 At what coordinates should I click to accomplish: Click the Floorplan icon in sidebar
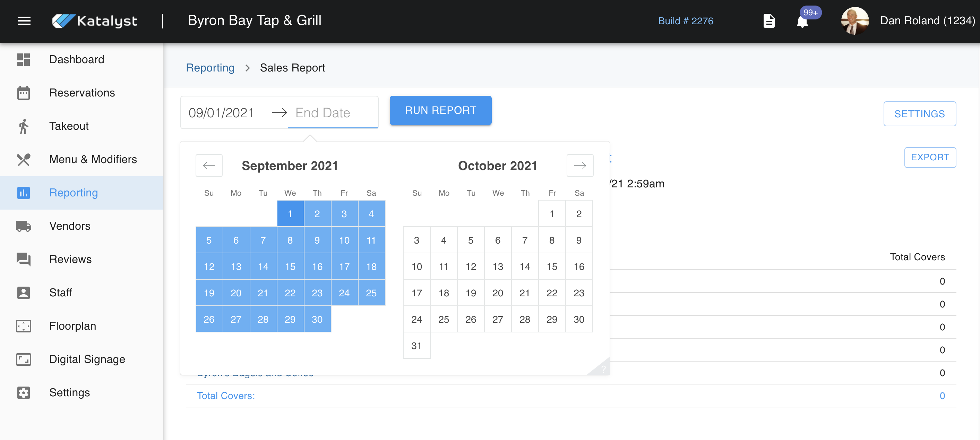24,326
